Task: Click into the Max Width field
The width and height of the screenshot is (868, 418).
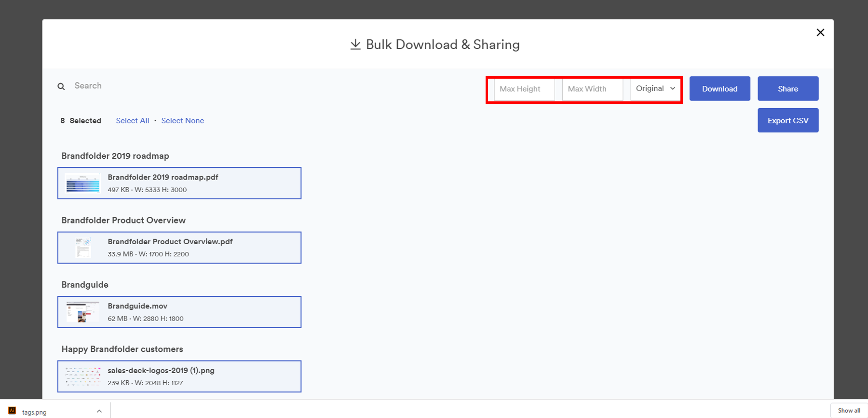Action: (592, 89)
